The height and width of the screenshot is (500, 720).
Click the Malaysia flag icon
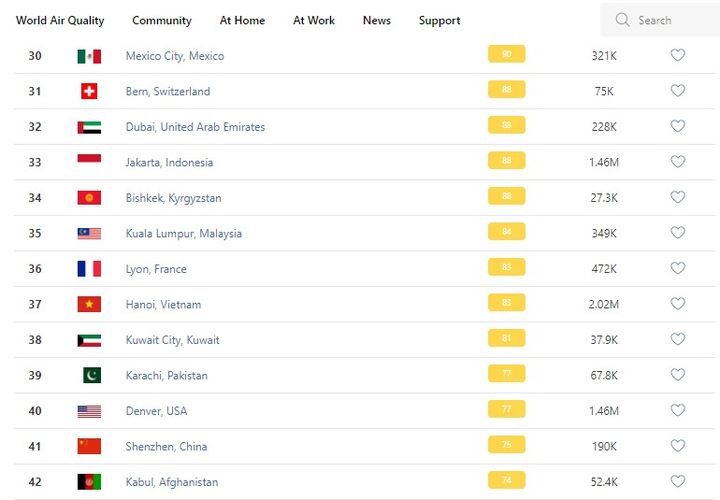[x=89, y=234]
